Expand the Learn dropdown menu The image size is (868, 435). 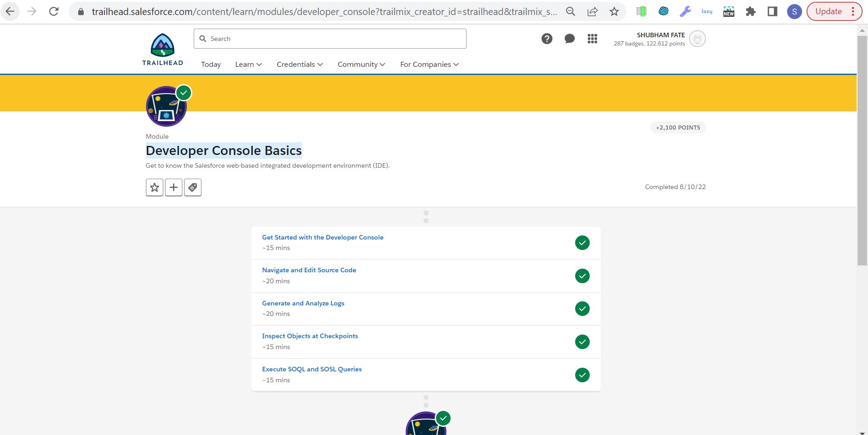pyautogui.click(x=248, y=65)
